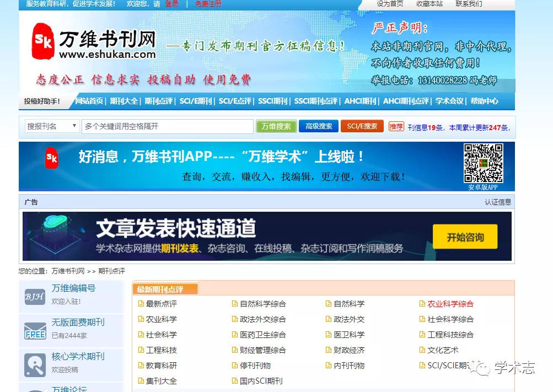This screenshot has width=553, height=392.
Task: Click 联系我们 in the top bar
Action: 469,4
